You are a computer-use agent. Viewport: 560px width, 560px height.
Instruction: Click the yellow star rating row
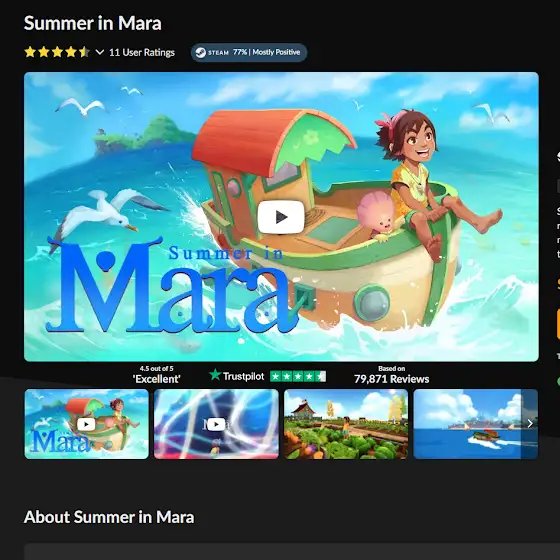(x=57, y=52)
